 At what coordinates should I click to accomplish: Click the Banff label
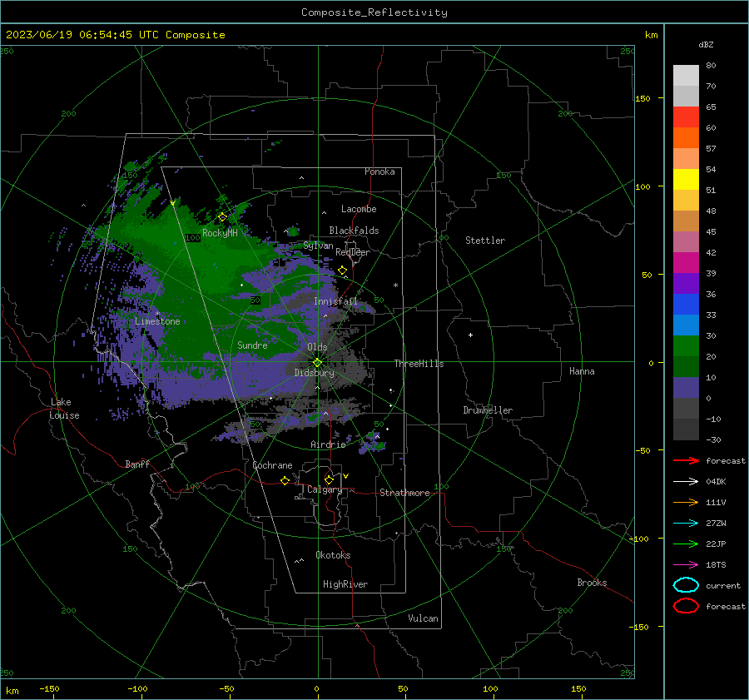pyautogui.click(x=137, y=464)
